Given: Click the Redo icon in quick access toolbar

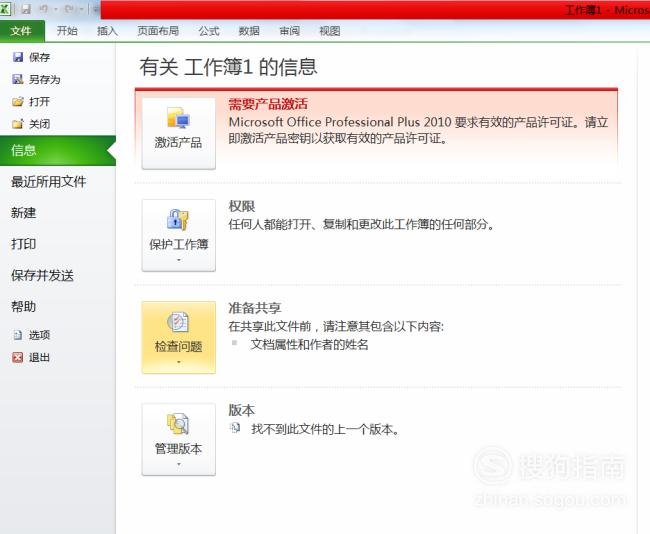Looking at the screenshot, I should [69, 9].
